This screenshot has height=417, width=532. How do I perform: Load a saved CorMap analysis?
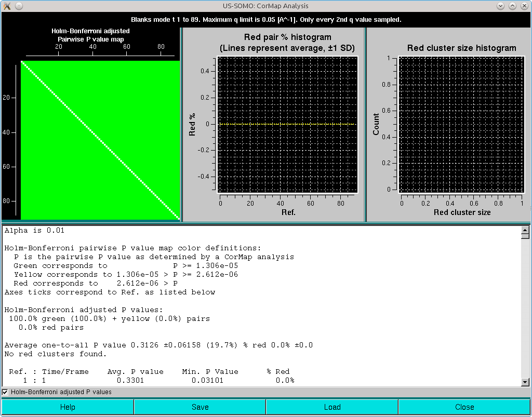click(332, 407)
